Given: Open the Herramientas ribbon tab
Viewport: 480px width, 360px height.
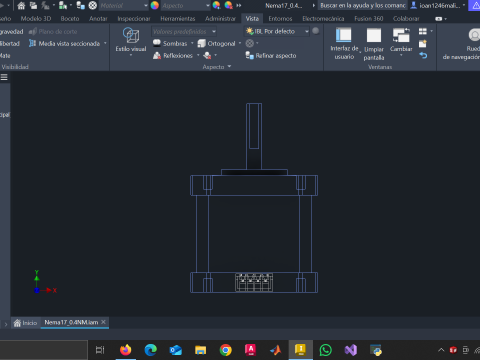Looking at the screenshot, I should coord(178,19).
